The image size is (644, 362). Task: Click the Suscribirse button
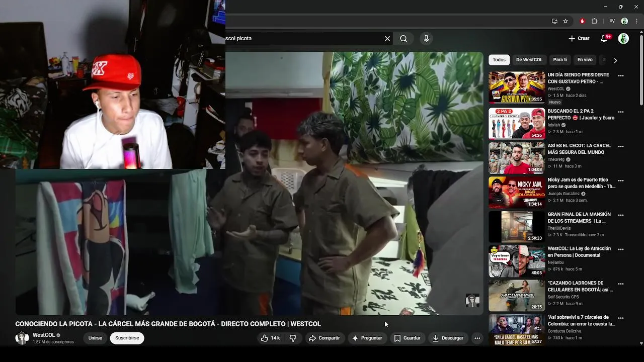coord(127,338)
